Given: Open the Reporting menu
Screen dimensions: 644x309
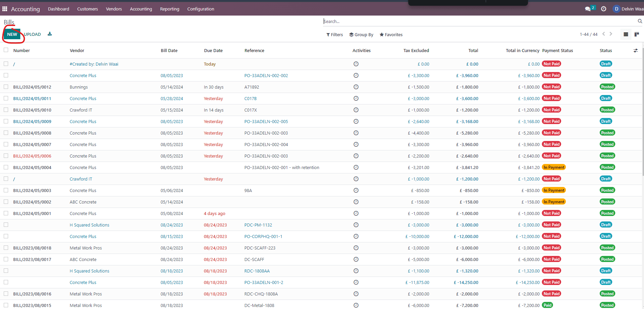Looking at the screenshot, I should [x=169, y=9].
